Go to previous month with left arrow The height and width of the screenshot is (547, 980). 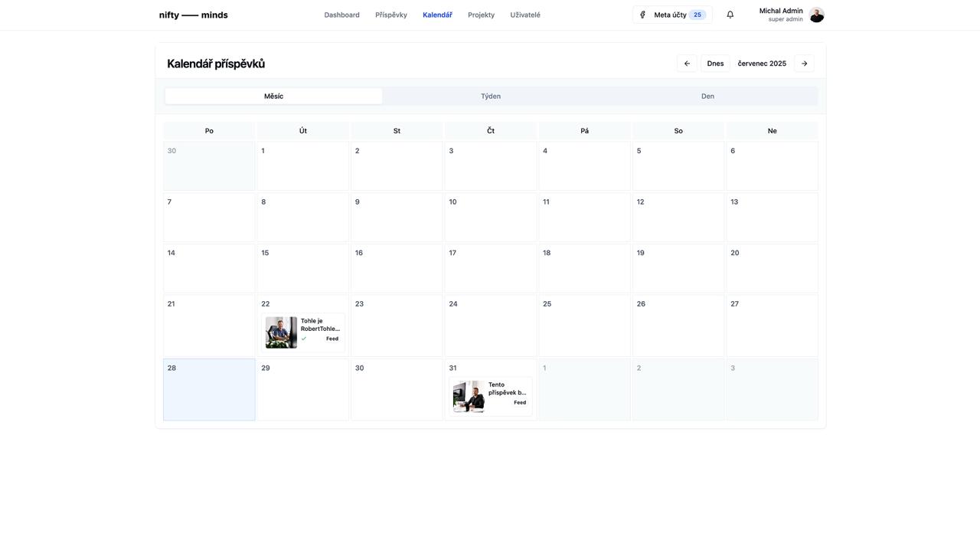point(687,64)
